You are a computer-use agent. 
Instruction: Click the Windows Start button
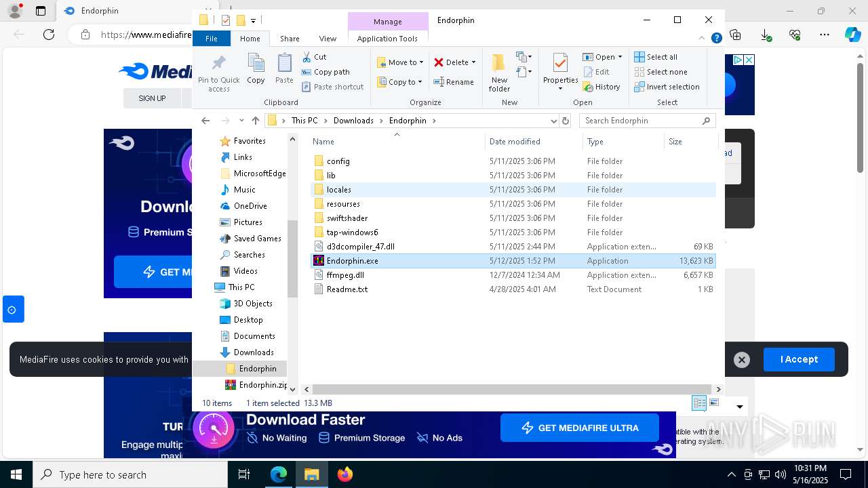click(x=16, y=474)
